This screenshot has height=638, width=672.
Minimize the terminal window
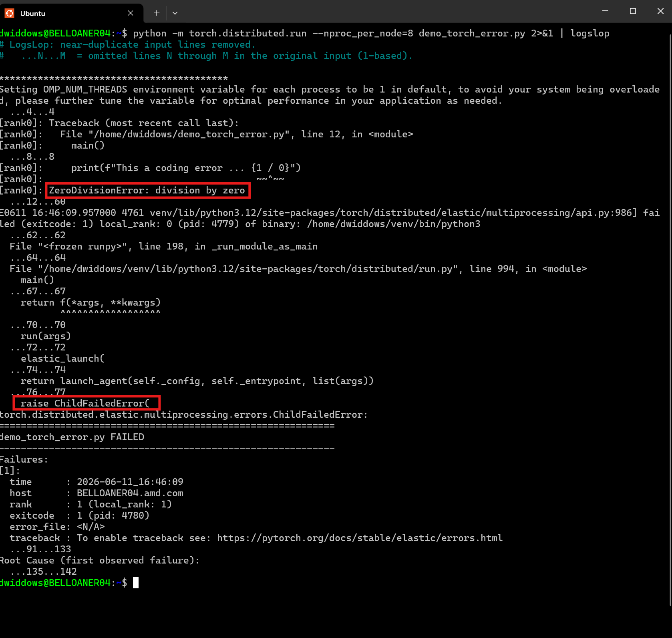605,11
